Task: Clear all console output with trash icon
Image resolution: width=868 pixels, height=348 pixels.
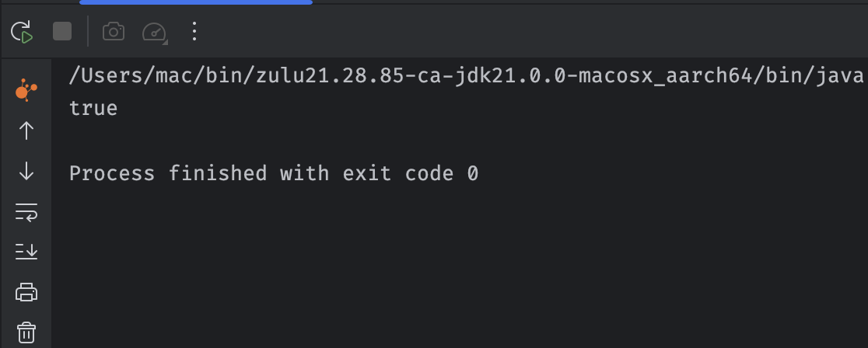Action: coord(26,332)
